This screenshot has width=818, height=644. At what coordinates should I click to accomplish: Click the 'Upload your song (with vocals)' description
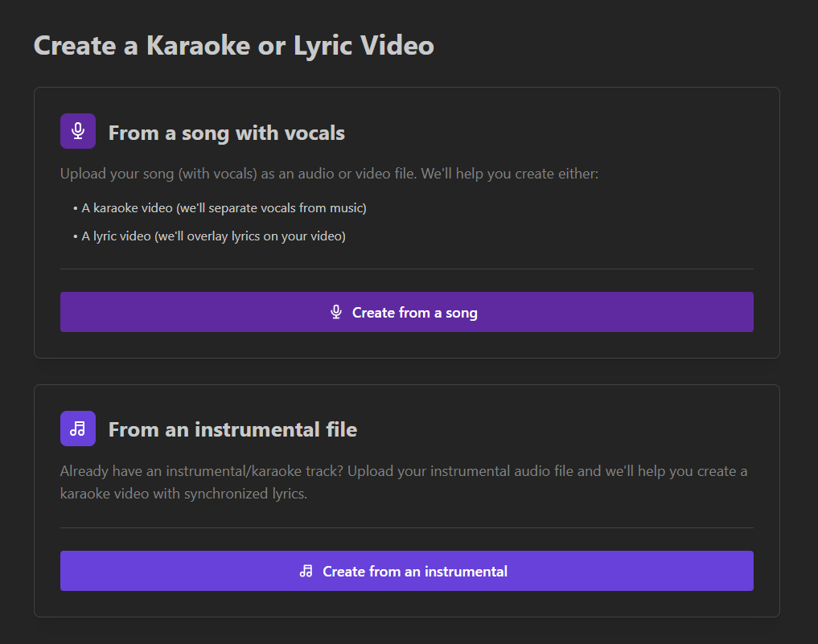(329, 174)
